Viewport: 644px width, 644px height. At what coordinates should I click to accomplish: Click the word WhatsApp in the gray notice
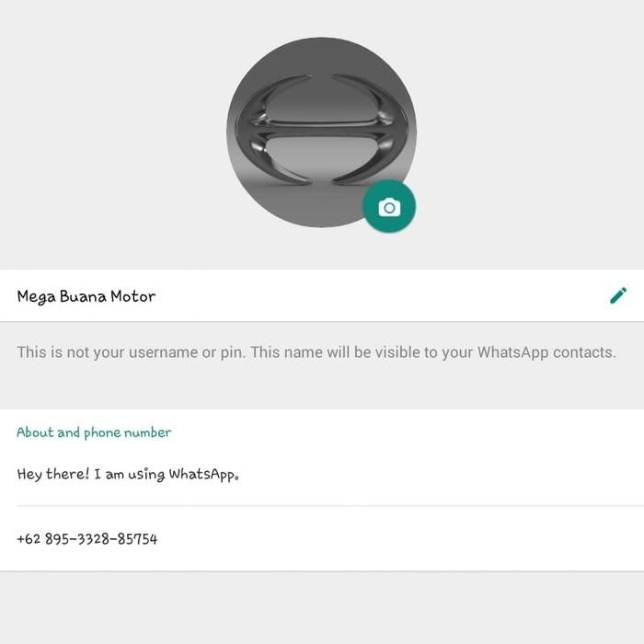(x=512, y=352)
